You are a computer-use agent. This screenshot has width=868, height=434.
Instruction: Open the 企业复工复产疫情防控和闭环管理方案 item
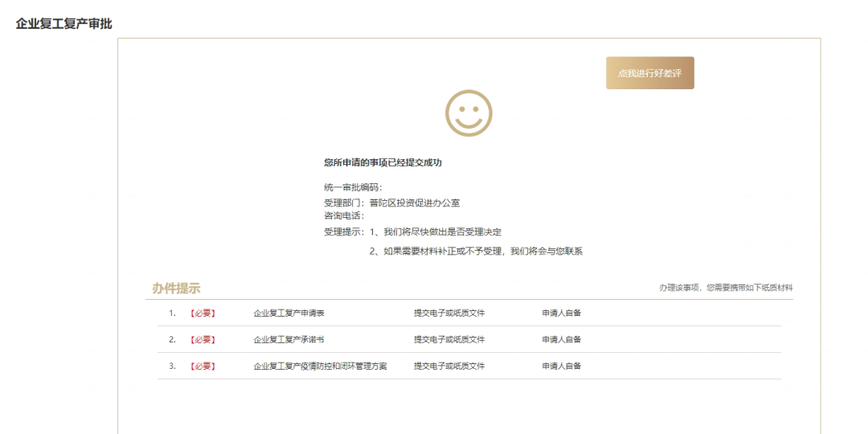click(x=320, y=366)
